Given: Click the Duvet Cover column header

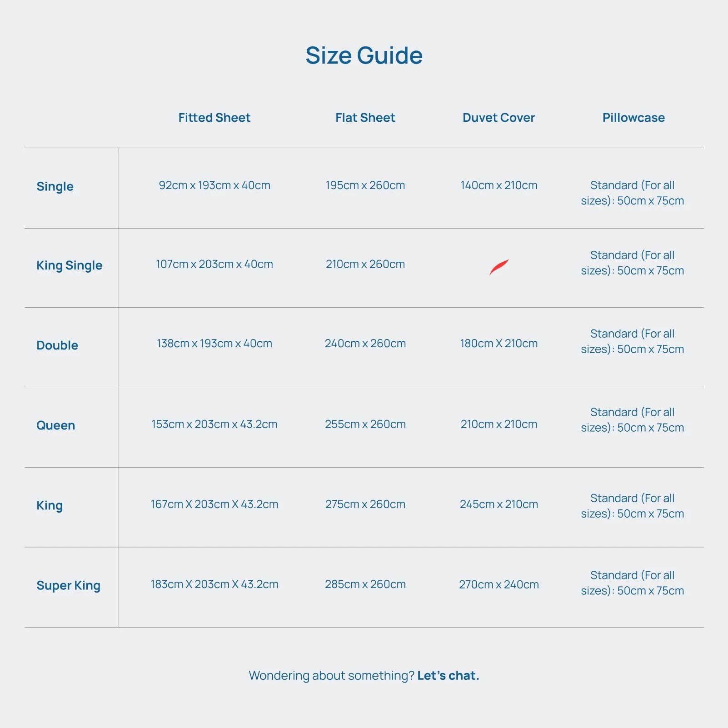Looking at the screenshot, I should click(499, 118).
